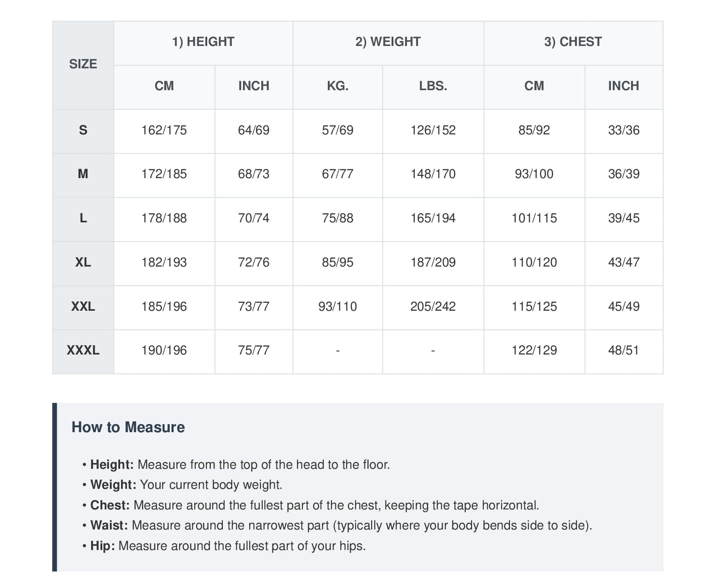Screen dimensions: 715x588
Task: Click the KG. weight subheader
Action: [338, 87]
